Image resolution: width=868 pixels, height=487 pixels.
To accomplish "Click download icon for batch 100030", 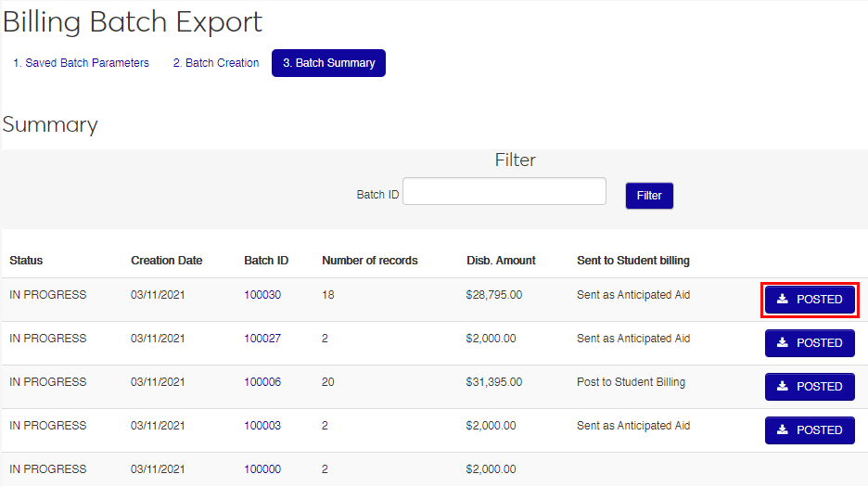I will click(783, 300).
